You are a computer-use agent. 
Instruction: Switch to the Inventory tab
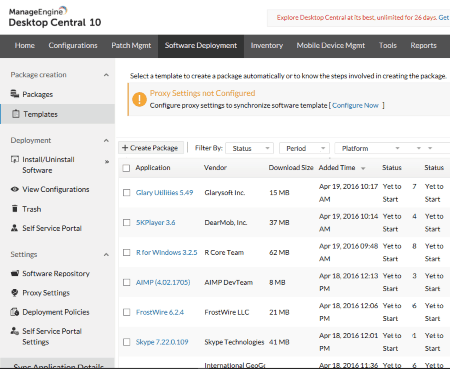click(x=267, y=46)
